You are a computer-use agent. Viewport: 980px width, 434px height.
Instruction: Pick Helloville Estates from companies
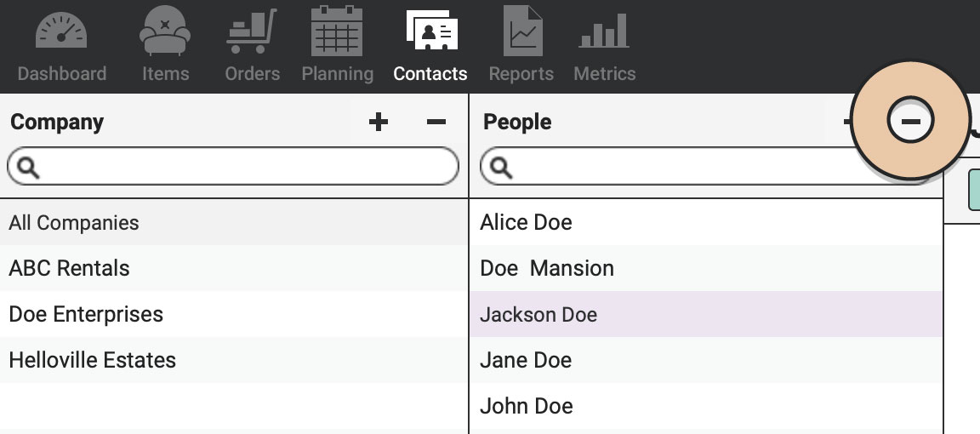(234, 360)
